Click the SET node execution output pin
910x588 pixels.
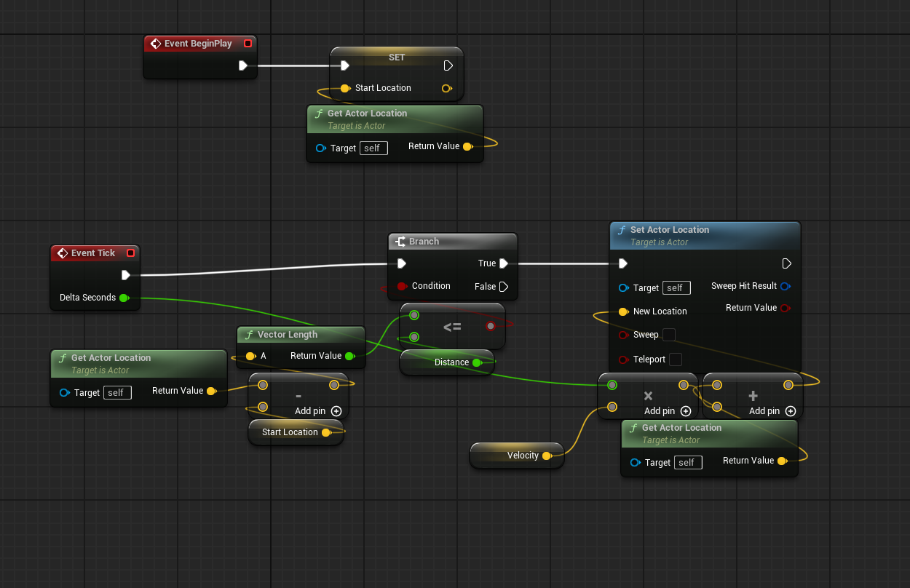pyautogui.click(x=448, y=65)
